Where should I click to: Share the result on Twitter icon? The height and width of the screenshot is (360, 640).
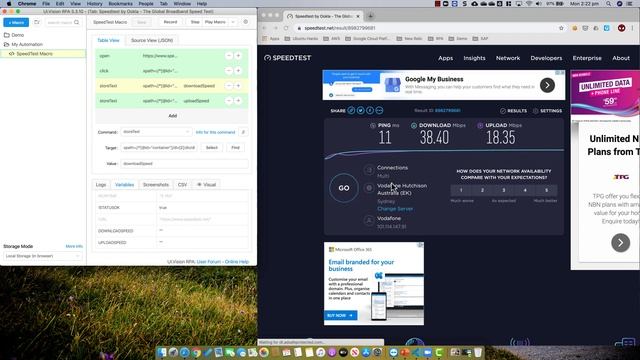360,111
